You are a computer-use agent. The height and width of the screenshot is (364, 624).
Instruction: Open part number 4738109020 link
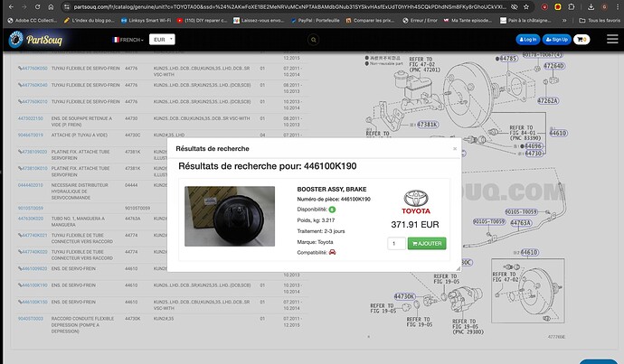click(33, 152)
